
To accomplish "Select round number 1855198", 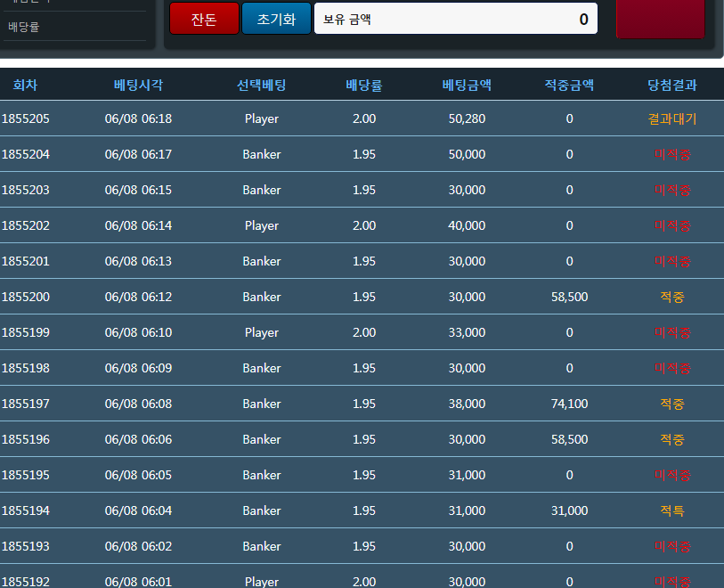I will click(x=26, y=368).
